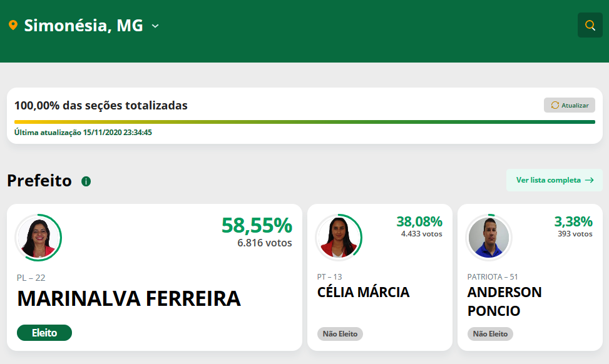Image resolution: width=609 pixels, height=364 pixels.
Task: Expand the Simonésia, MG city chevron
Action: [x=155, y=26]
